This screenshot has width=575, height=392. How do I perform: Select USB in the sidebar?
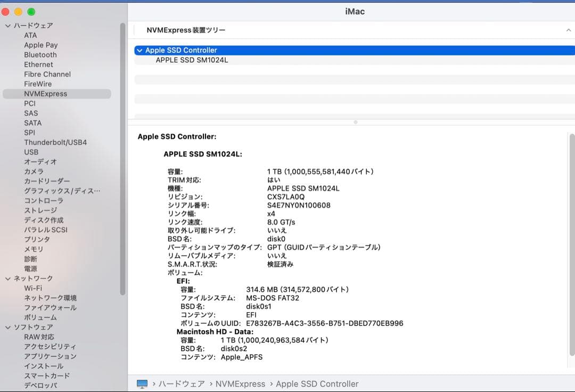31,152
